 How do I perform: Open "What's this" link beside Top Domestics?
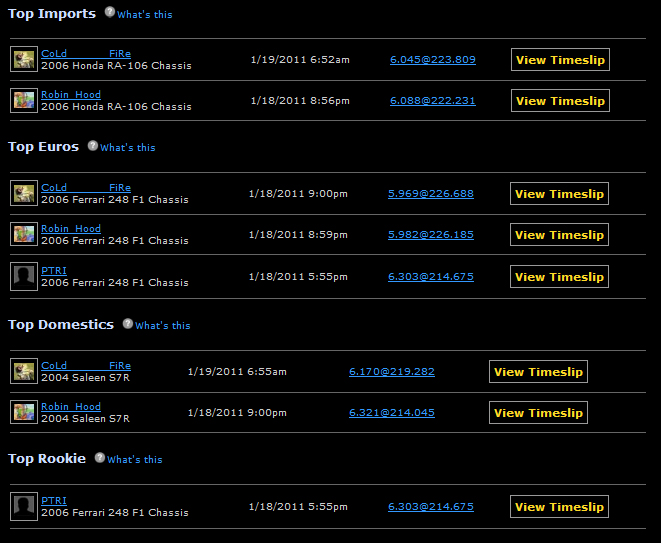coord(162,326)
